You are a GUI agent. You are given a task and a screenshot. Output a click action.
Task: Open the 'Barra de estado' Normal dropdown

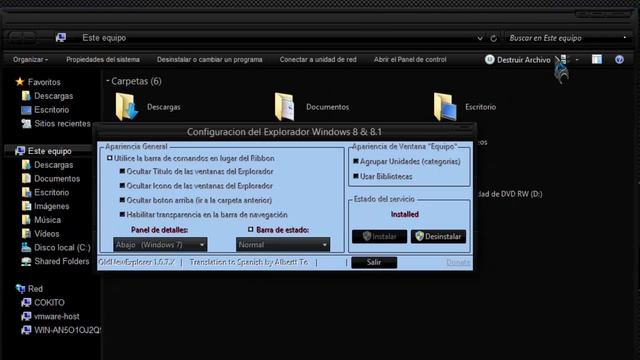click(283, 245)
